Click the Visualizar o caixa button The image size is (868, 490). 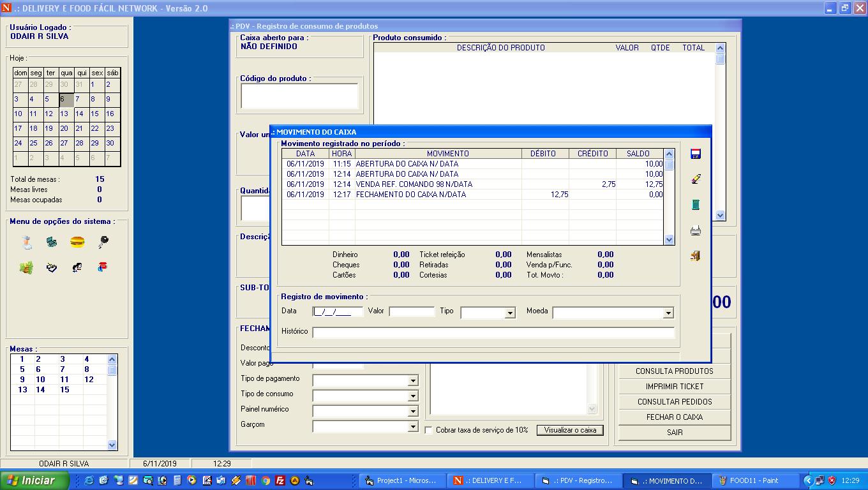point(569,430)
